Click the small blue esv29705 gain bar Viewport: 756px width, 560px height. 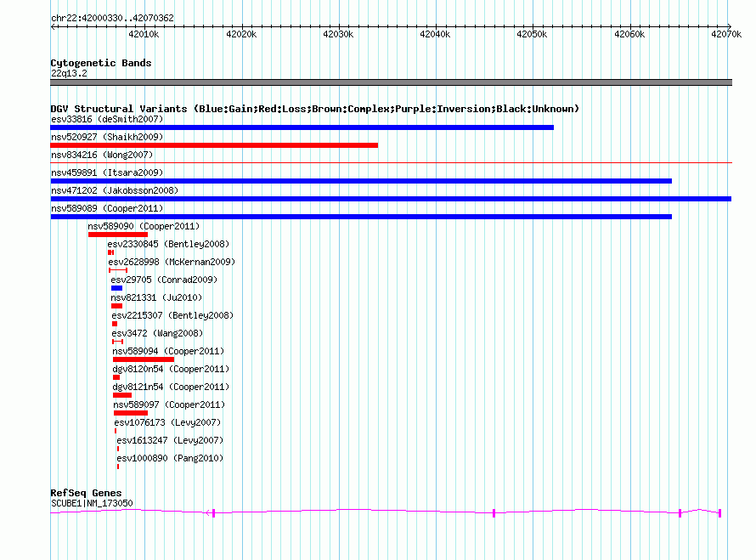116,288
